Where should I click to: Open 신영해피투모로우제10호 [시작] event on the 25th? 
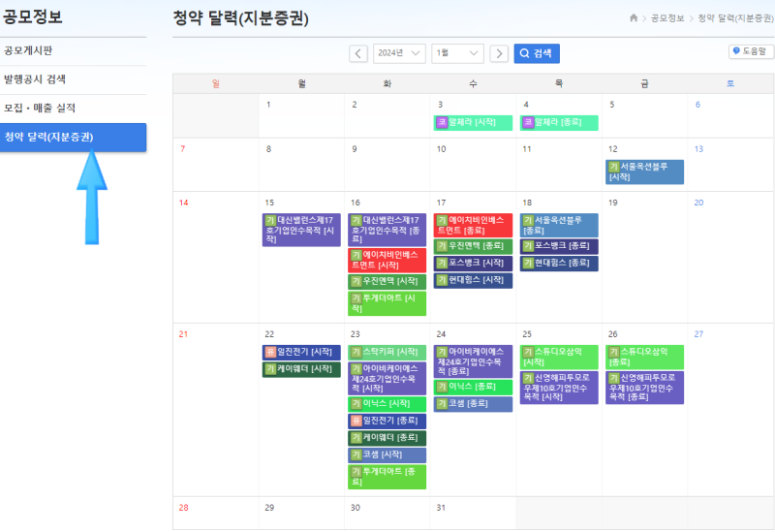point(559,388)
